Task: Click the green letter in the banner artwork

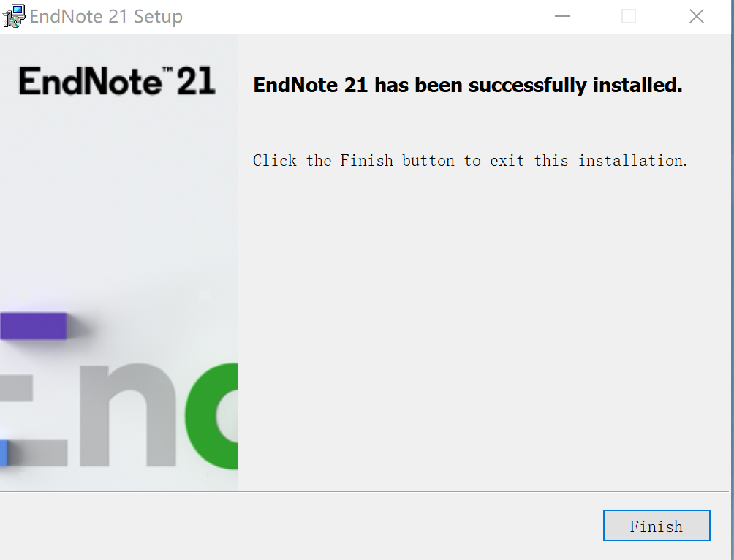Action: pyautogui.click(x=211, y=415)
